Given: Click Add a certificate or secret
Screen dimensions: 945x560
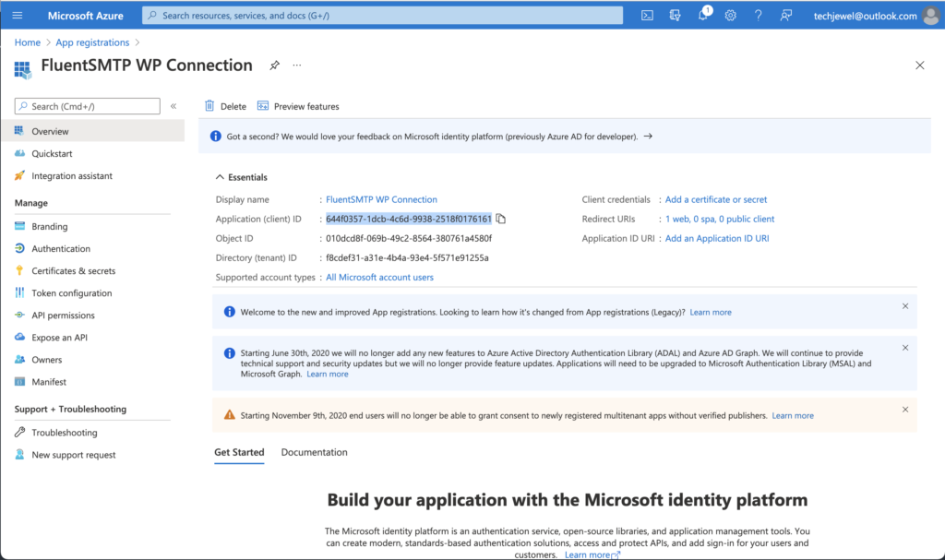Looking at the screenshot, I should coord(716,199).
